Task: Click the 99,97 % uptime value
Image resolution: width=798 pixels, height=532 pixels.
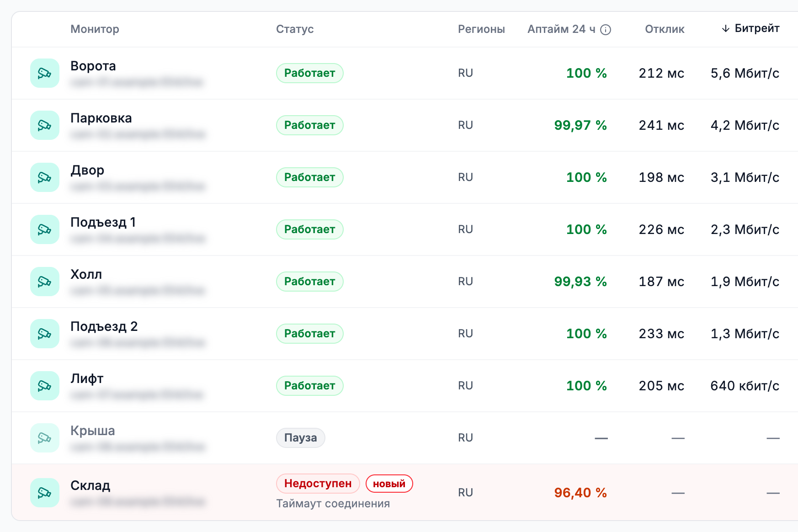Action: click(580, 125)
